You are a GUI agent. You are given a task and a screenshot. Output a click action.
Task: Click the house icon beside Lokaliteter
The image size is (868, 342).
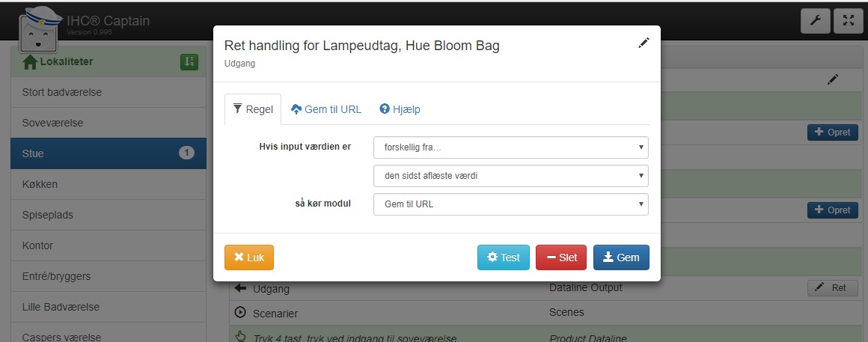coord(31,62)
